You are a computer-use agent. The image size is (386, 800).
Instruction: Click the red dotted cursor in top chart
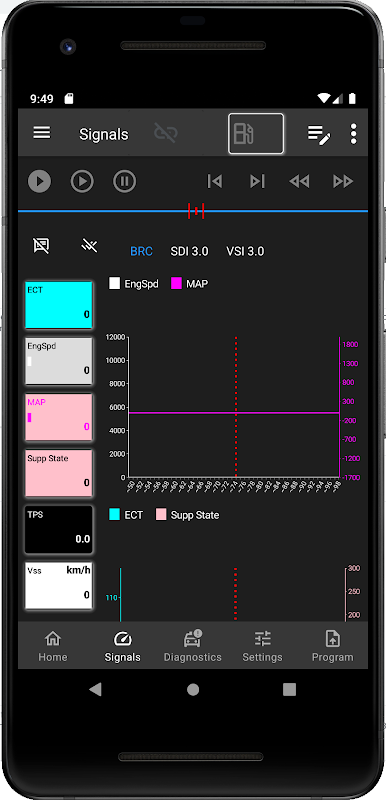pyautogui.click(x=236, y=407)
